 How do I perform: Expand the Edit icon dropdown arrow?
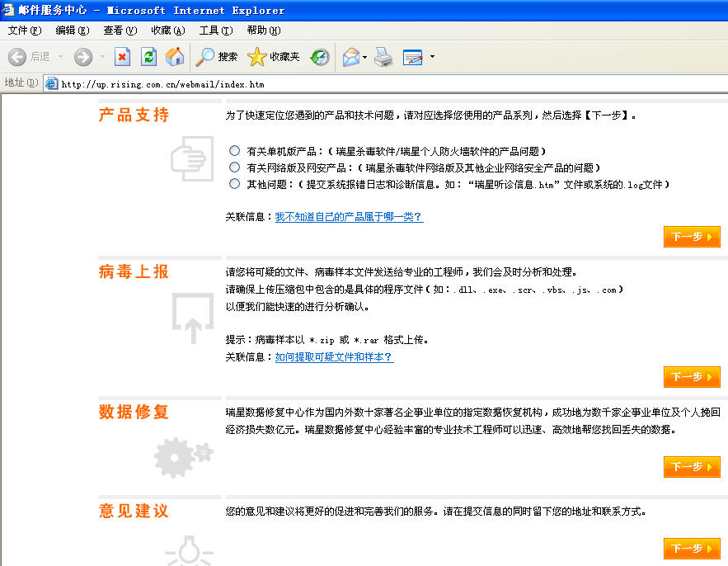pos(432,57)
